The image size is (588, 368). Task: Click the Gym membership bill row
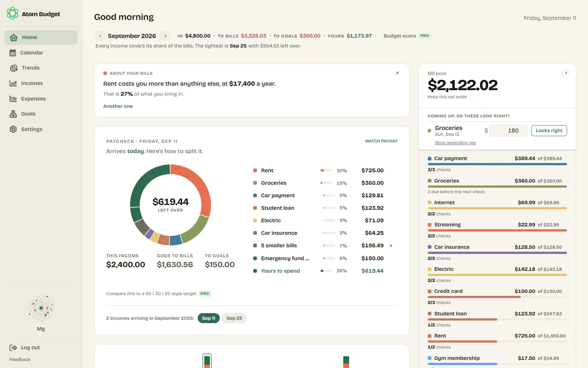click(497, 361)
